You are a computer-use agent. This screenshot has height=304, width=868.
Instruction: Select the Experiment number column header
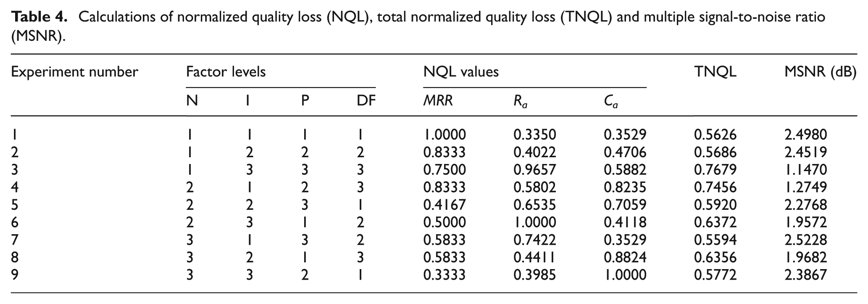74,72
